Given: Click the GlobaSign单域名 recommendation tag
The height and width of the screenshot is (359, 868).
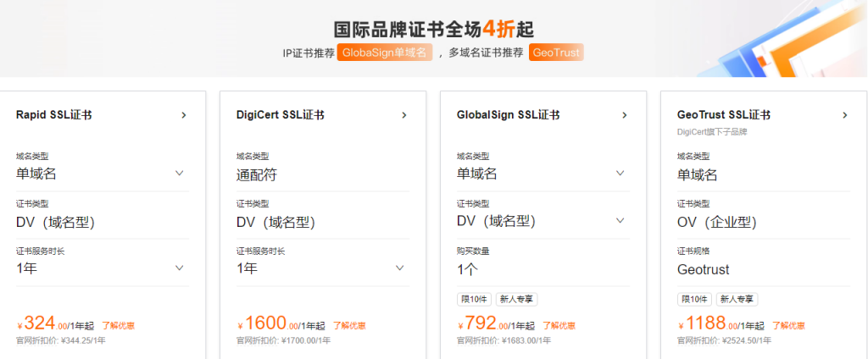Looking at the screenshot, I should [385, 52].
